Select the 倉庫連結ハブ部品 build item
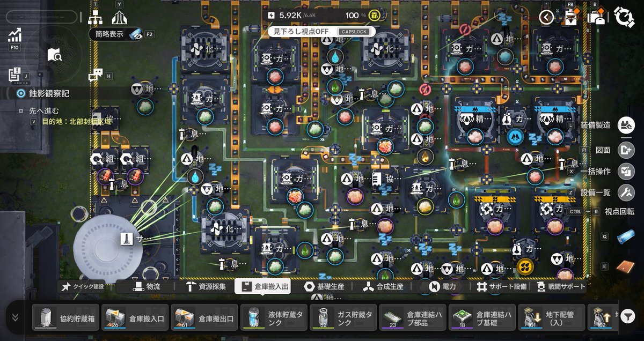Screen dimensions: 644x341 [413, 317]
